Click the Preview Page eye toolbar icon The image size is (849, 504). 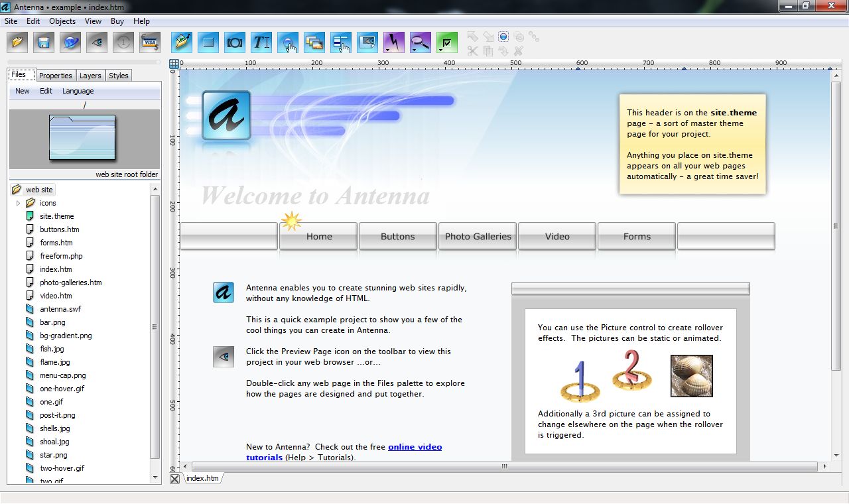pyautogui.click(x=97, y=42)
